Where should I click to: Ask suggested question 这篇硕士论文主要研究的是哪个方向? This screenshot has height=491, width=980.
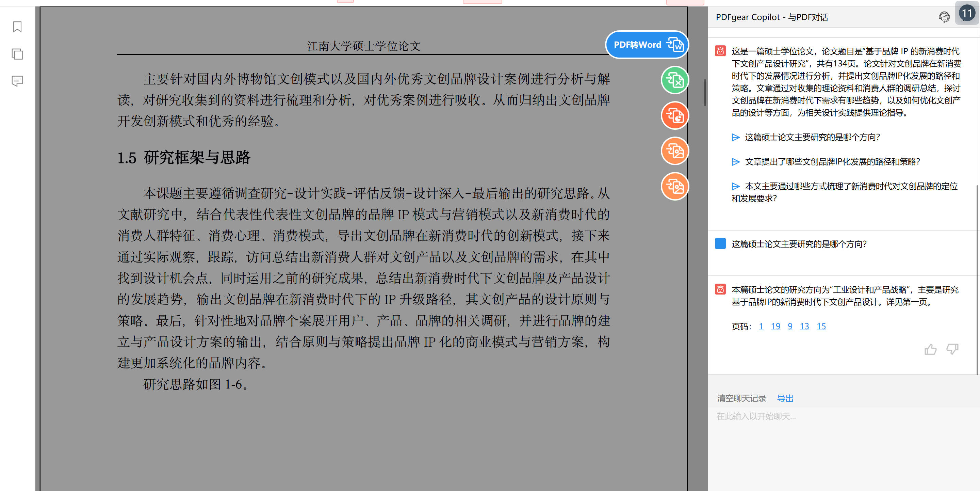pos(812,138)
